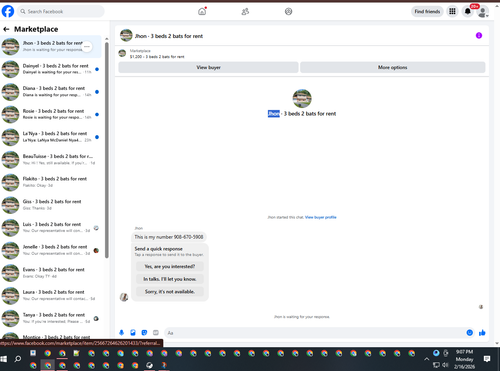Choose a sticker from the sticker icon

point(144,333)
